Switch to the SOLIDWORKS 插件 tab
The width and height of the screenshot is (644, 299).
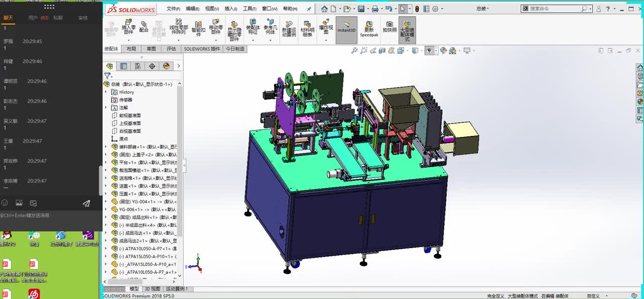202,49
